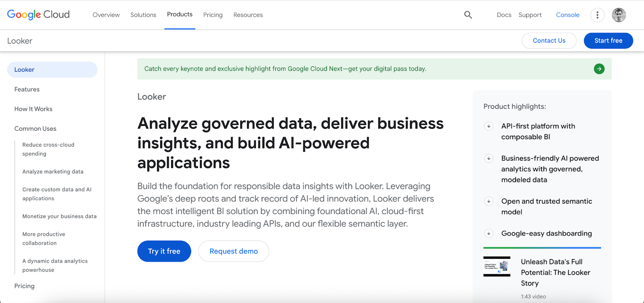Expand Open and trusted semantic model
The height and width of the screenshot is (303, 644).
[x=489, y=201]
